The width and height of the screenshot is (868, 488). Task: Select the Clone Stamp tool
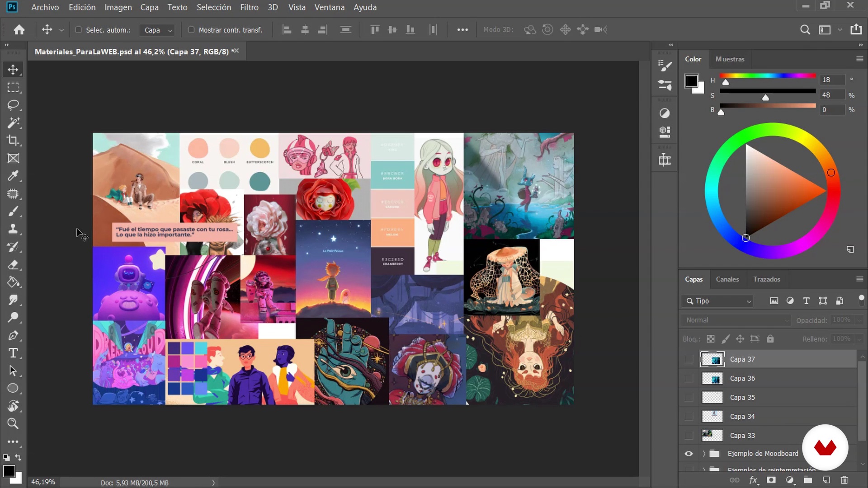click(13, 229)
